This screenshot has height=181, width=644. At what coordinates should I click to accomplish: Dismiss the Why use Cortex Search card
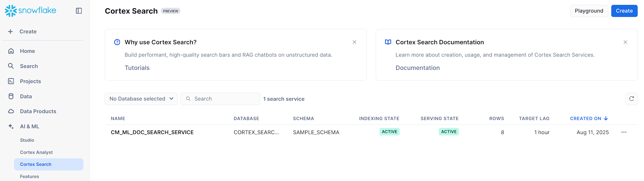(x=354, y=42)
